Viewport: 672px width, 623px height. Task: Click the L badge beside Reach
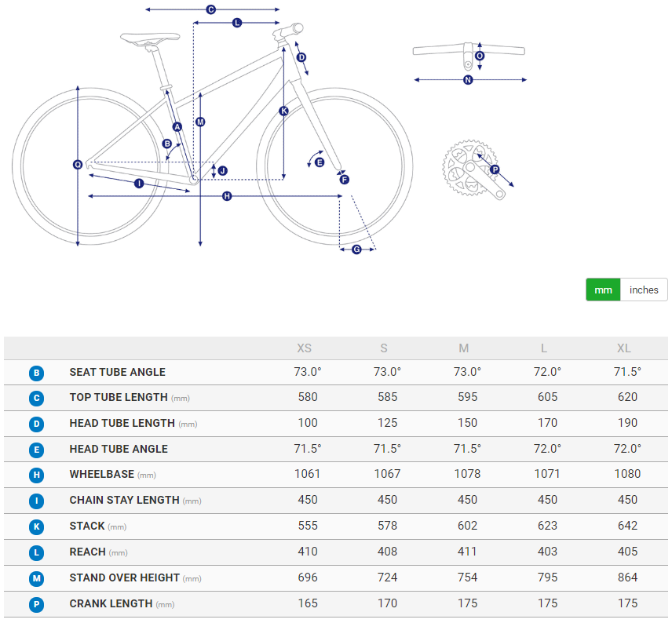coord(37,552)
